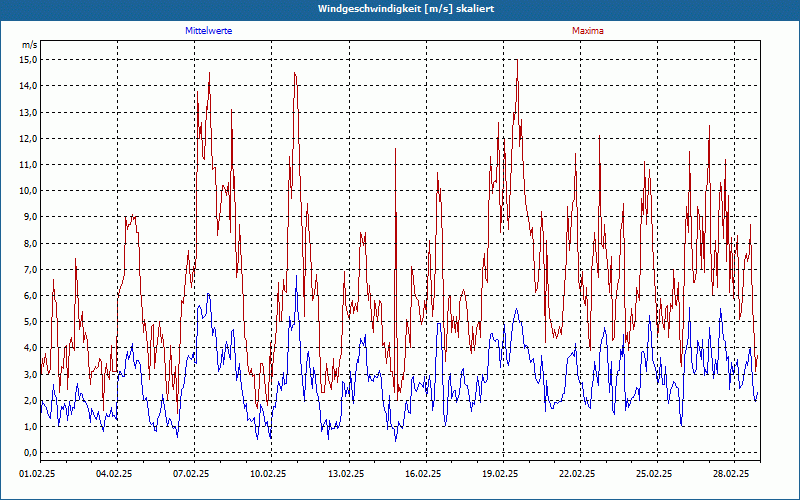Click the 4,0 y-axis value

click(31, 348)
